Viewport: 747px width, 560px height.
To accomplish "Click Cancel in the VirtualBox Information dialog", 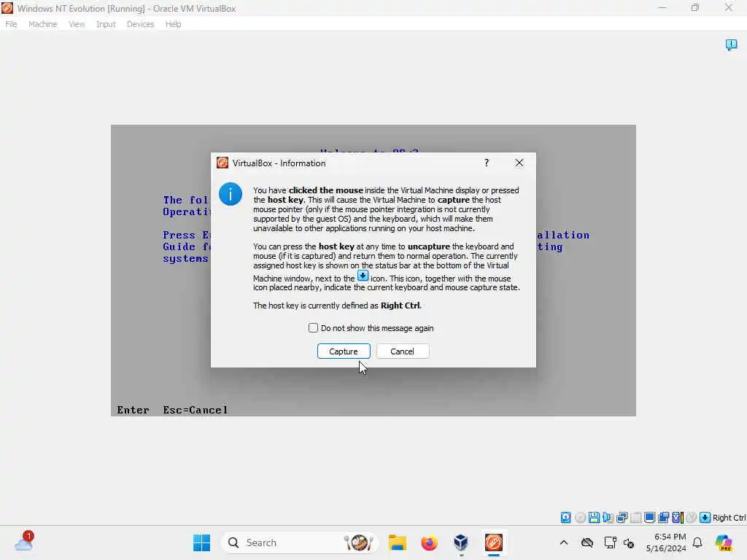I will pos(403,351).
